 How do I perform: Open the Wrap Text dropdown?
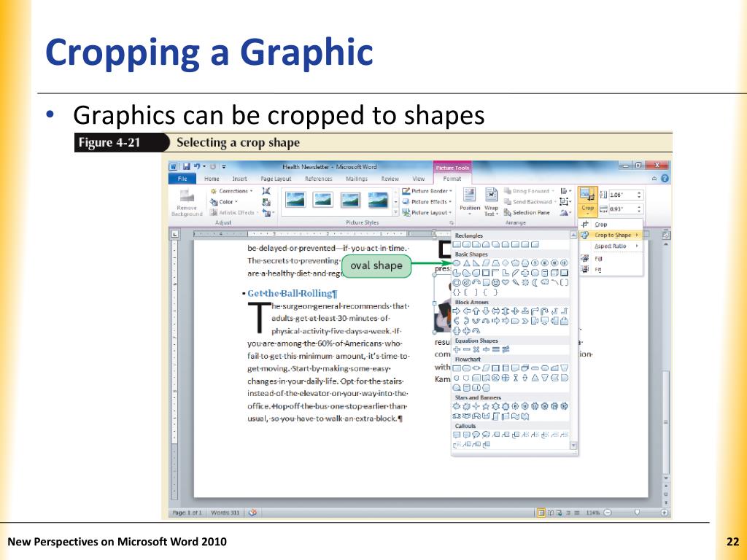point(491,202)
